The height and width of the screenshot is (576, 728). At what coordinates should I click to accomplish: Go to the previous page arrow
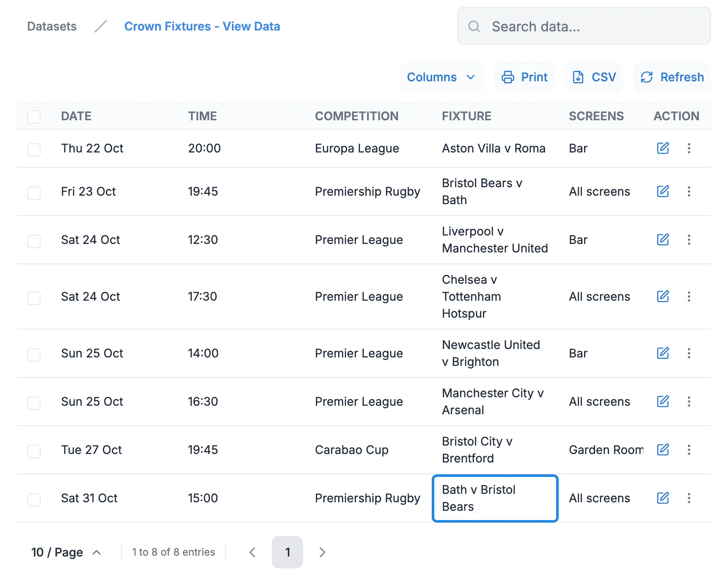[x=253, y=552]
